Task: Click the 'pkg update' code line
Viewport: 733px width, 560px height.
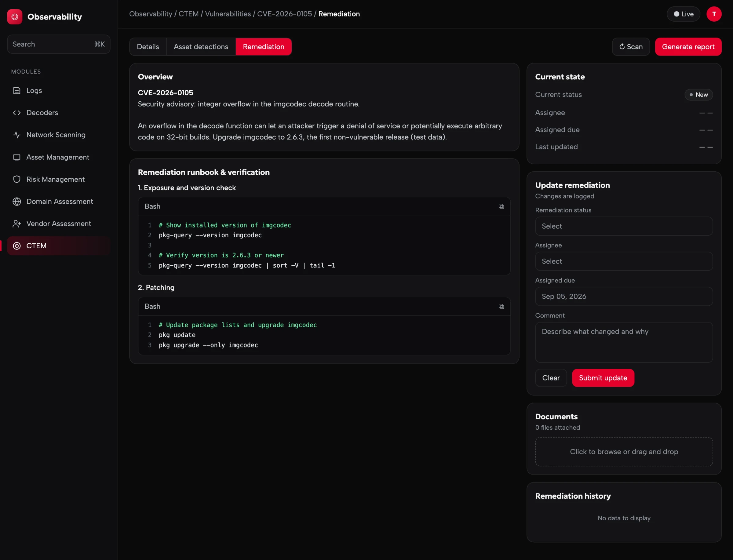Action: pyautogui.click(x=177, y=335)
